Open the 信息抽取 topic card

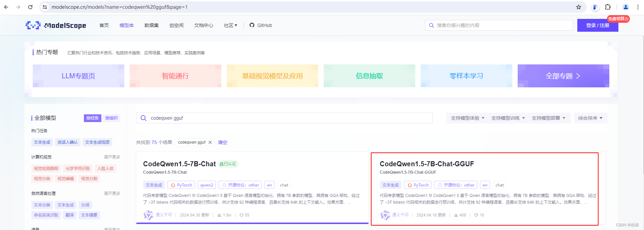[369, 76]
